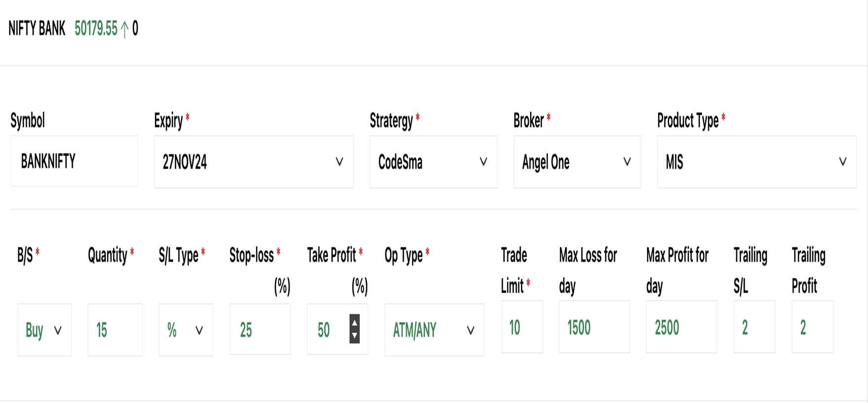868x403 pixels.
Task: Open the Op Type ATM/ANY dropdown
Action: click(434, 330)
